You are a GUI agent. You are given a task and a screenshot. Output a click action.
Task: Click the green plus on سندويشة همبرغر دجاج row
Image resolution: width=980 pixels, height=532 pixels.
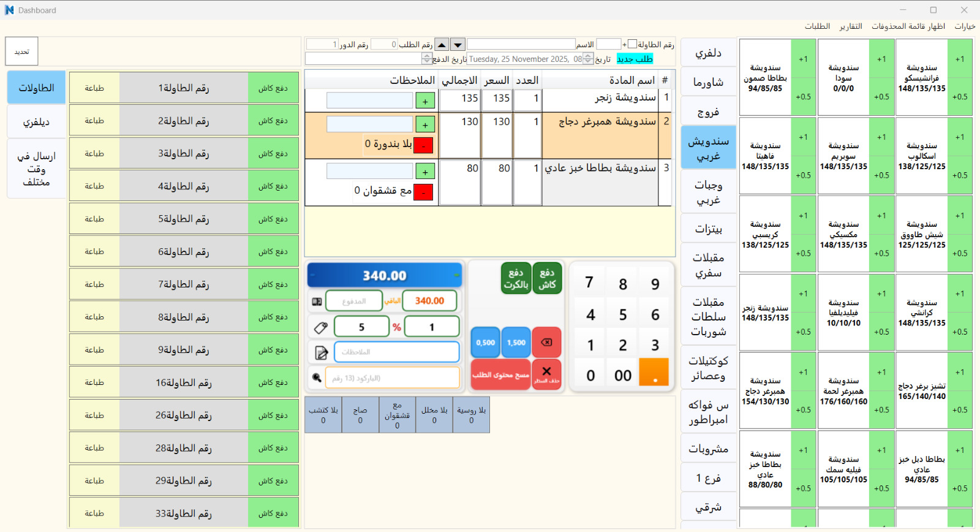coord(425,124)
